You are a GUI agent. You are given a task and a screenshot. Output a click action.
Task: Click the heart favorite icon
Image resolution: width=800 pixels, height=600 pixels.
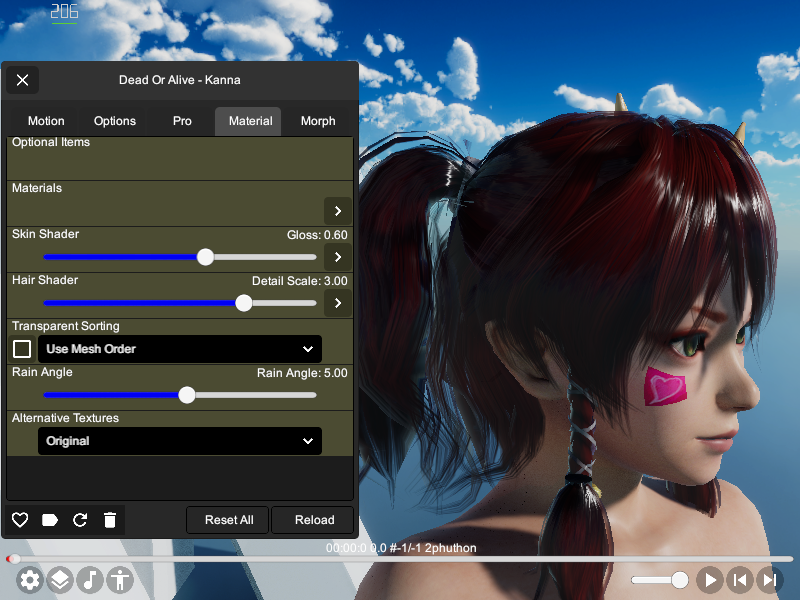(20, 520)
